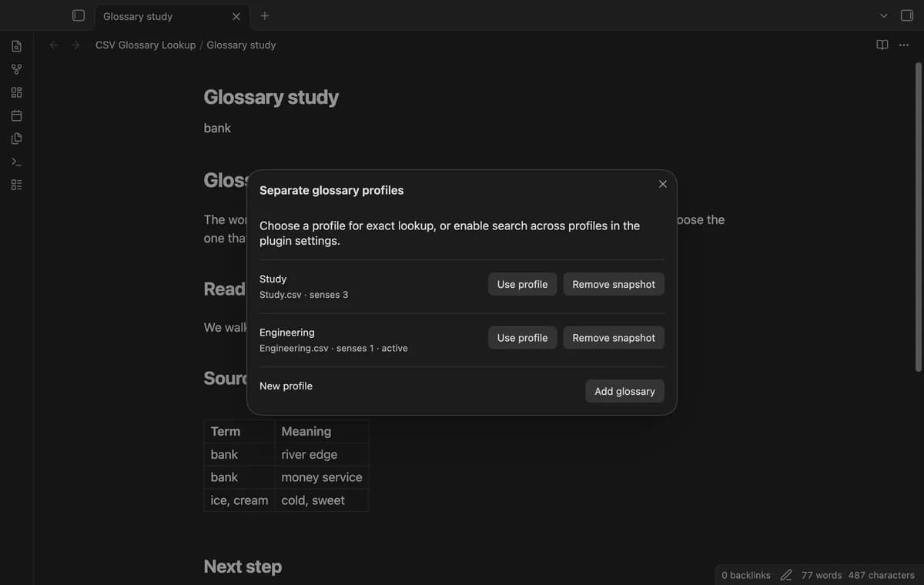Click the ice, cream table cell
Viewport: 924px width, 585px height.
pos(239,500)
